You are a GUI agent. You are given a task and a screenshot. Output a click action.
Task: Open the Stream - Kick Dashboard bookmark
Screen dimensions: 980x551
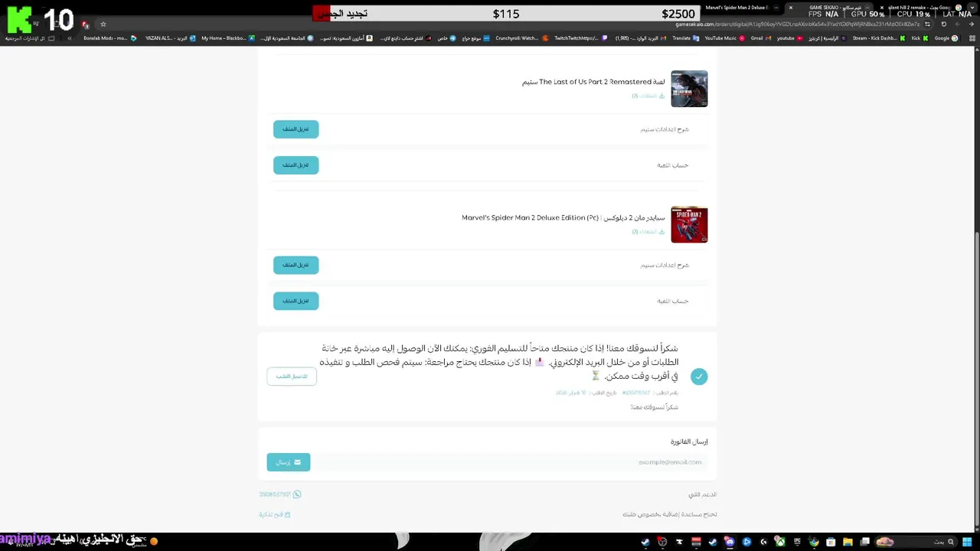(x=880, y=38)
